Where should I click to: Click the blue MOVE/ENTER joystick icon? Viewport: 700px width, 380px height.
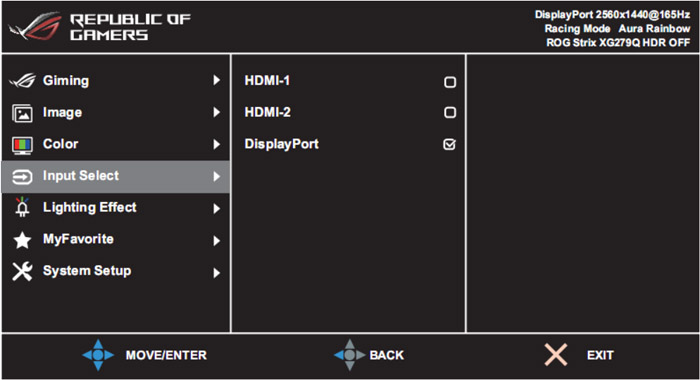click(98, 355)
